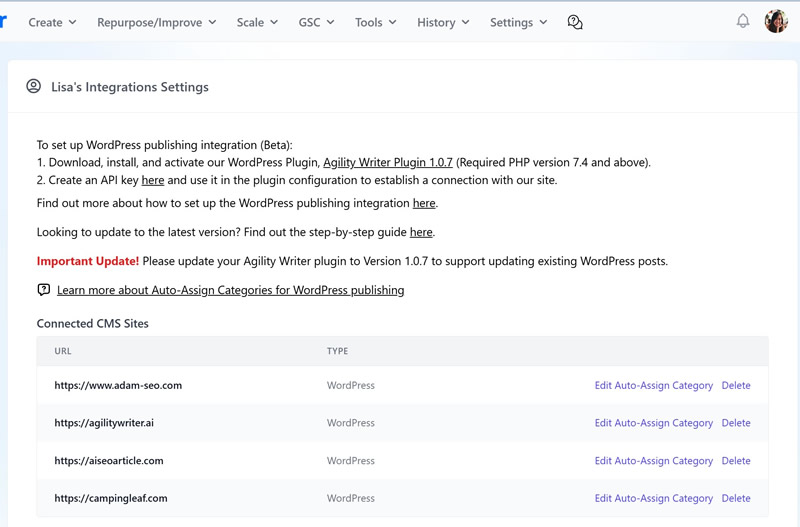
Task: Click the URL column header
Action: point(63,351)
